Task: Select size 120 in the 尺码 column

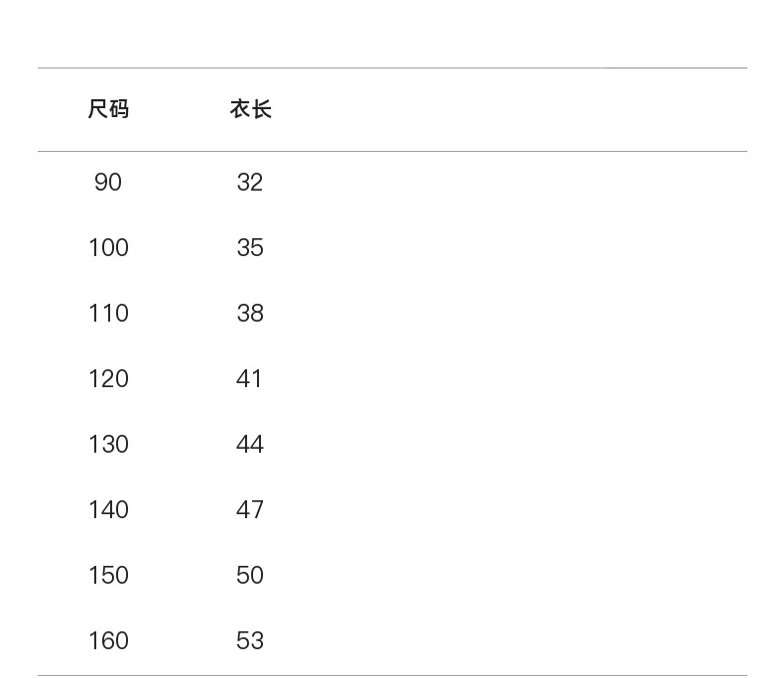Action: coord(108,379)
